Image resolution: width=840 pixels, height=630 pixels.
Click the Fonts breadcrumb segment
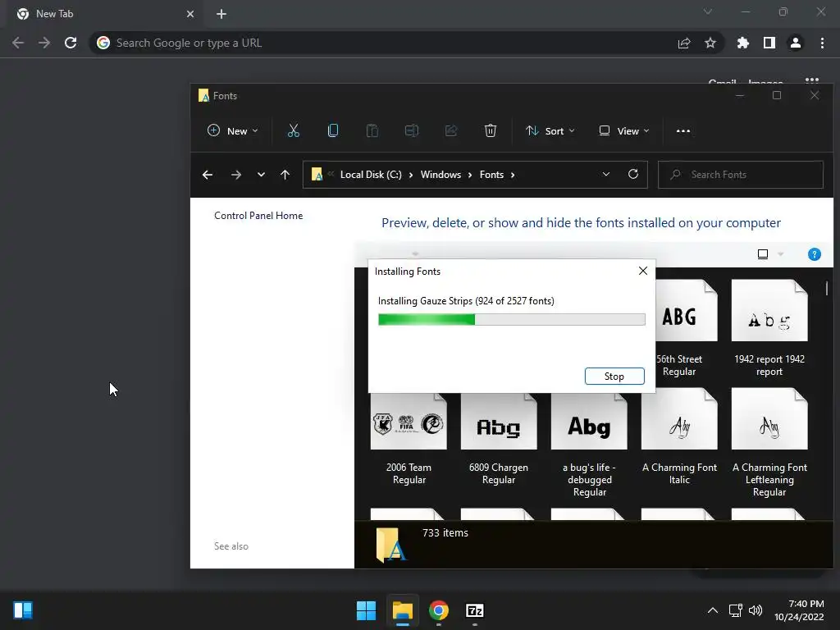(491, 175)
